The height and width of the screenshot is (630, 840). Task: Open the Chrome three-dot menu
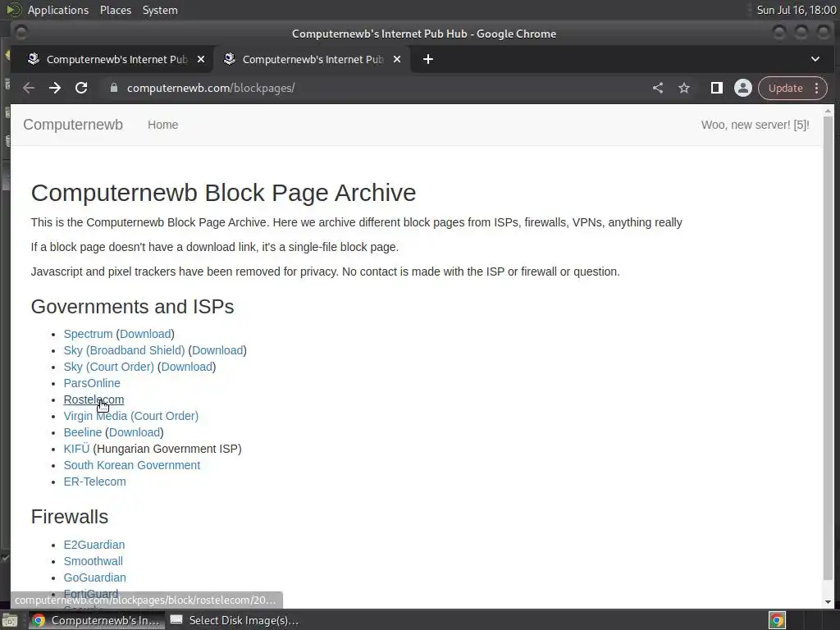click(x=816, y=88)
